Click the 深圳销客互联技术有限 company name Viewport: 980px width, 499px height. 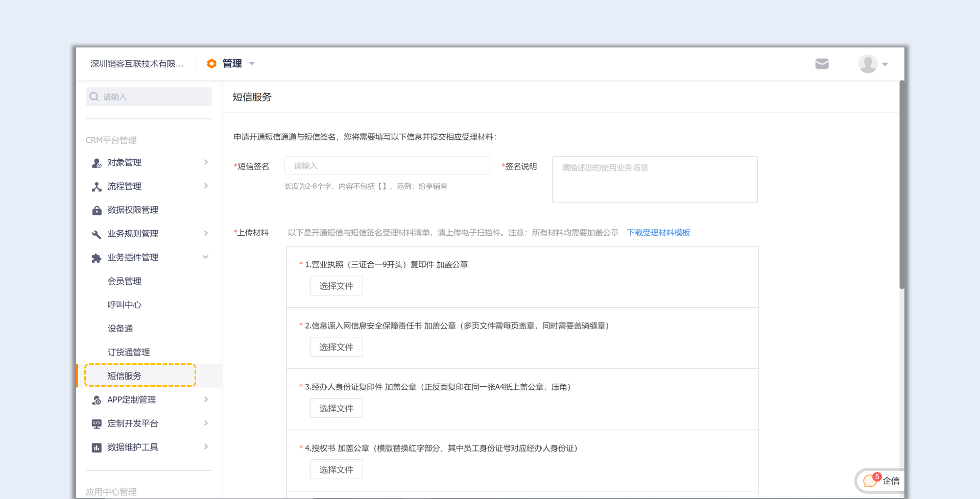pos(137,64)
